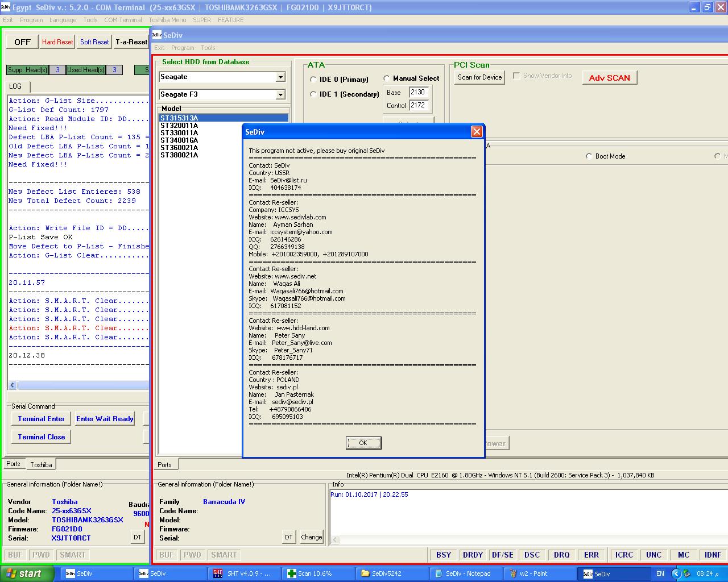Open Program menu in front SeDiv window
Viewport: 728px width, 582px height.
tap(183, 48)
